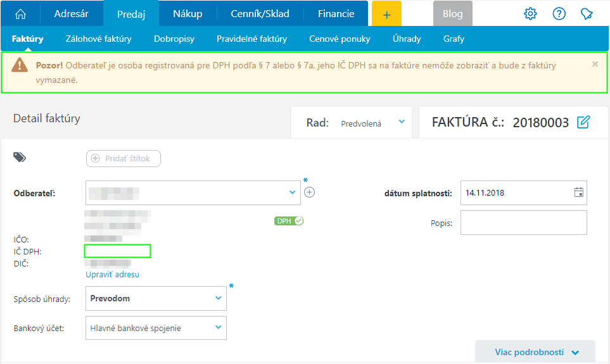Open calendar picker for dátum splatnosti
This screenshot has height=364, width=610.
pyautogui.click(x=578, y=192)
